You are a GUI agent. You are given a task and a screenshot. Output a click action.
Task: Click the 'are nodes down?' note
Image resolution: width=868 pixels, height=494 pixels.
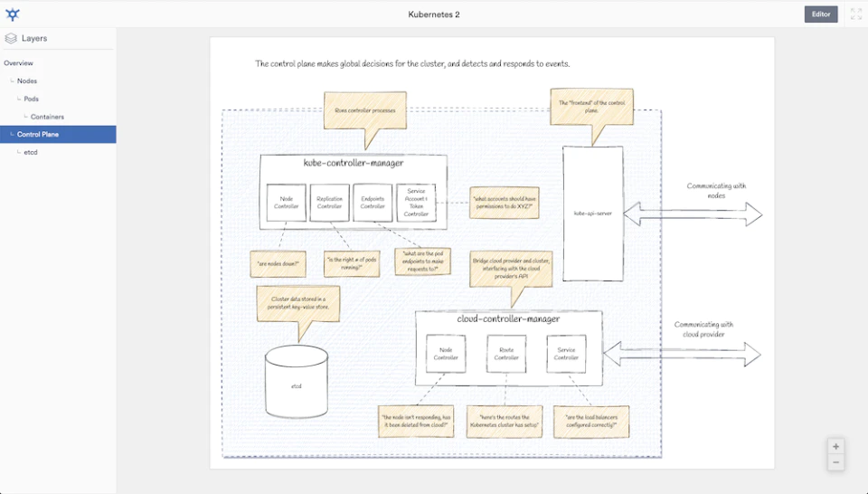point(278,264)
